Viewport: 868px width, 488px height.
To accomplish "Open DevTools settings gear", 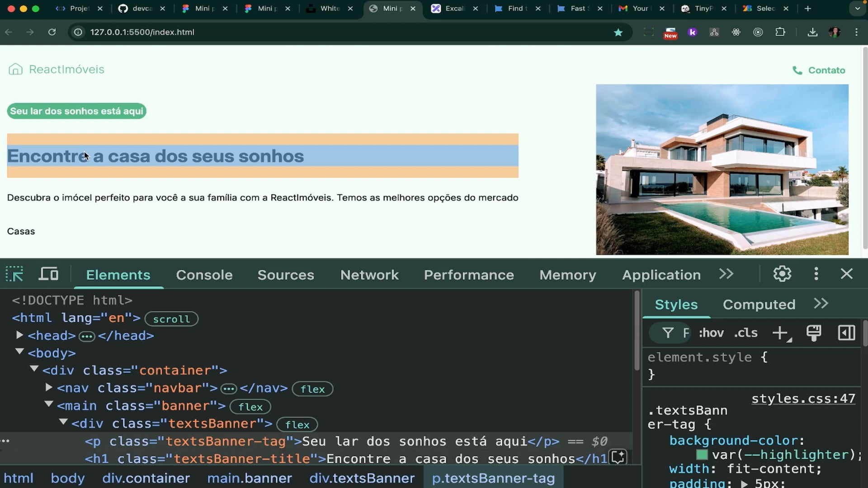I will (x=782, y=274).
